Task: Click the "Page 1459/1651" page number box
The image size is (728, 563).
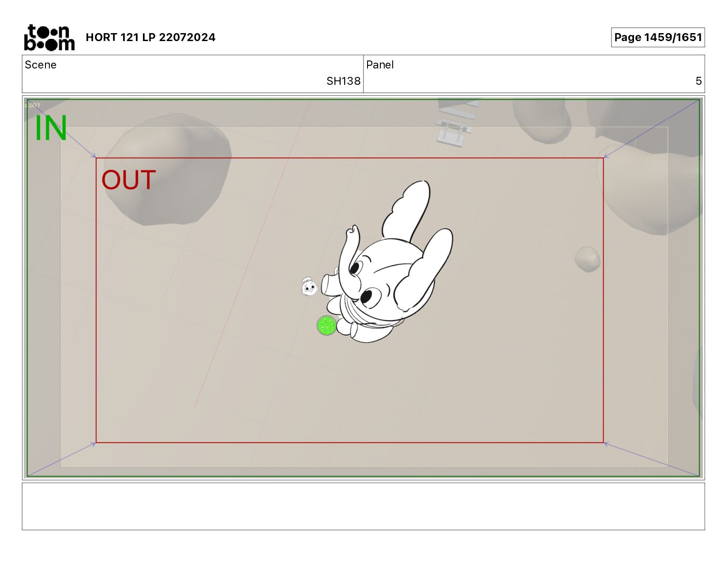Action: click(x=657, y=37)
